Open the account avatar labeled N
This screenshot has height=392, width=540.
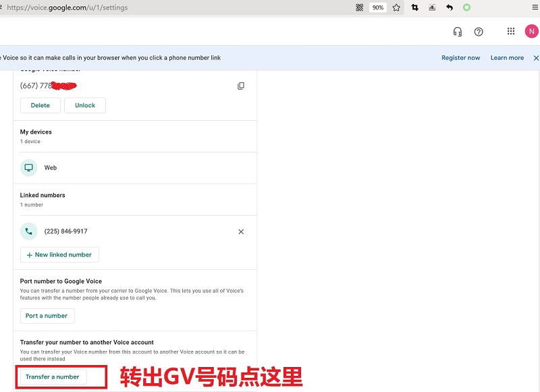pos(531,31)
